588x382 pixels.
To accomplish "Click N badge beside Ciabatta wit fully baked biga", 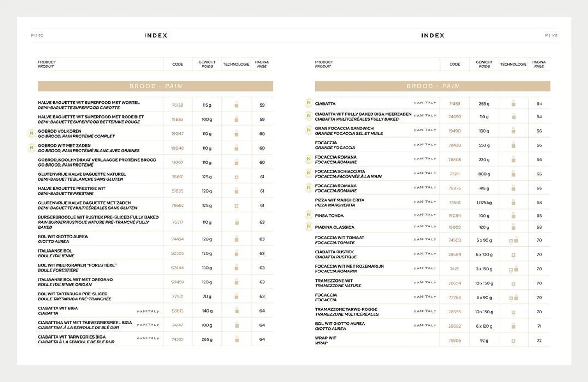I will click(x=308, y=116).
